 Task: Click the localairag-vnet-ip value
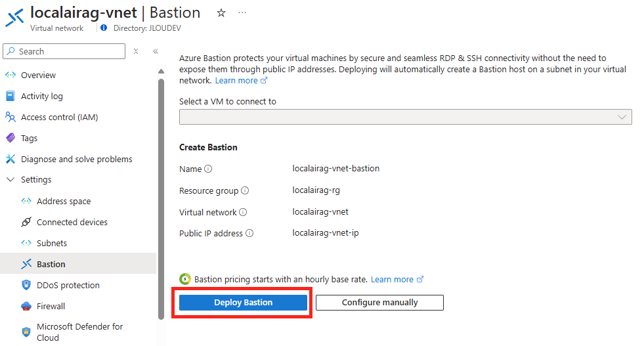[326, 233]
